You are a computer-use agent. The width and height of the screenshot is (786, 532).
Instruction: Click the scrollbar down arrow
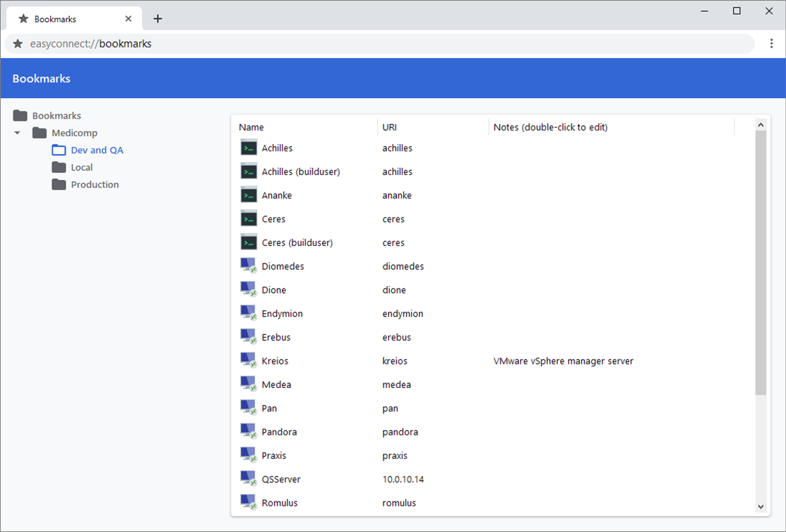(760, 506)
